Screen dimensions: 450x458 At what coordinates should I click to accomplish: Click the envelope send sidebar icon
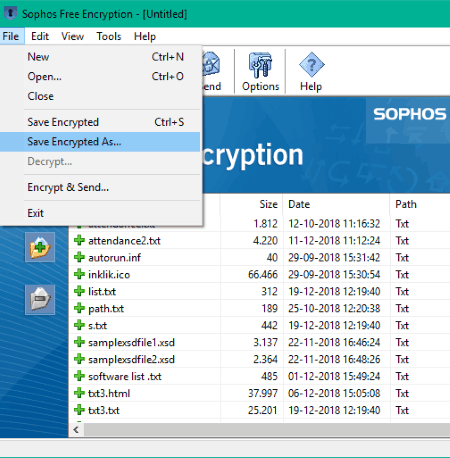pos(40,299)
